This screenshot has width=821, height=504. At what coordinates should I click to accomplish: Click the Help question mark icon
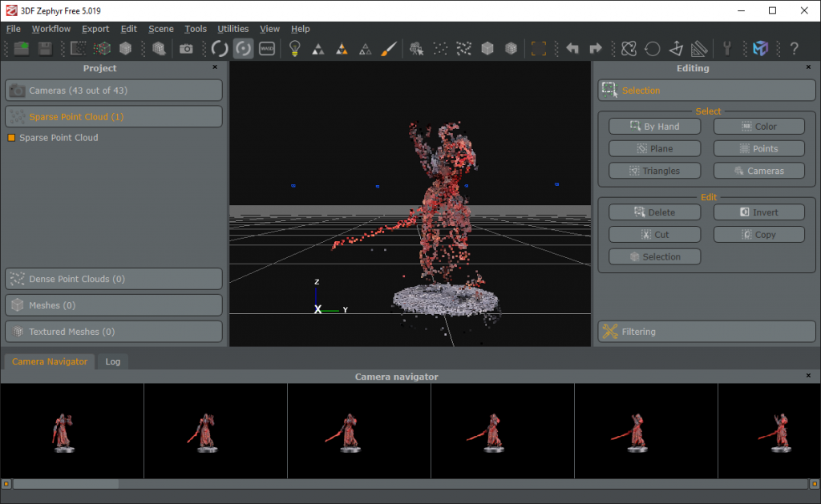pyautogui.click(x=794, y=48)
